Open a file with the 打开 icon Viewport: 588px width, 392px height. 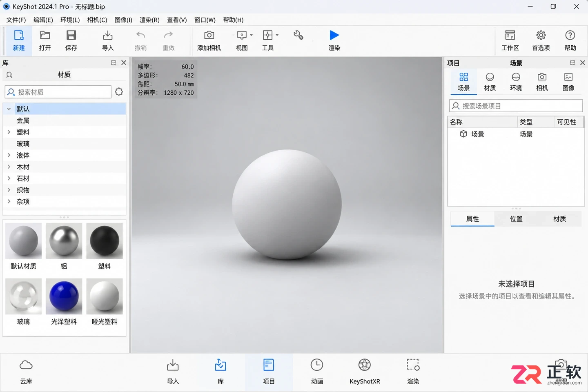click(45, 36)
